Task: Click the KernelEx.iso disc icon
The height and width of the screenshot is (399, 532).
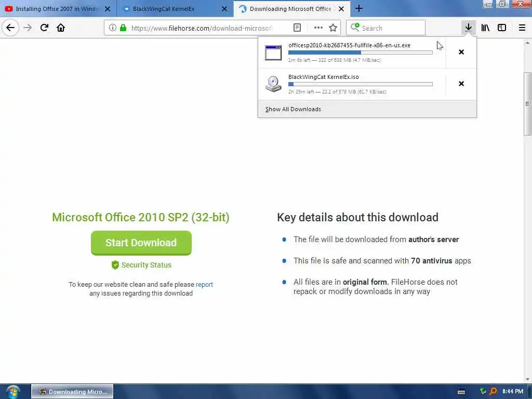Action: (273, 84)
